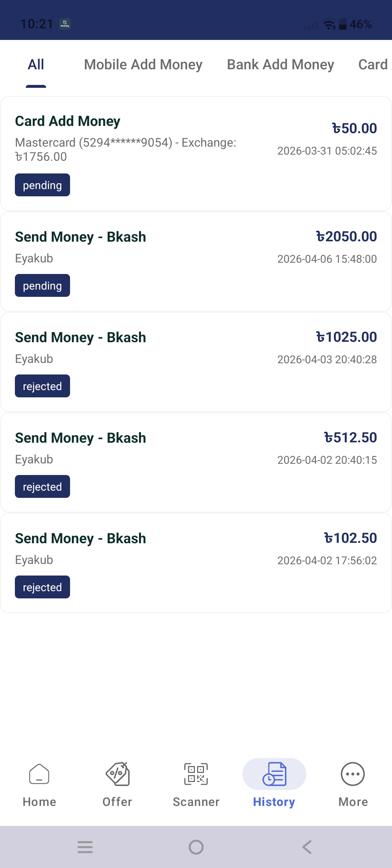Tap the Android home circle button
Screen dimensions: 392x868
[196, 847]
